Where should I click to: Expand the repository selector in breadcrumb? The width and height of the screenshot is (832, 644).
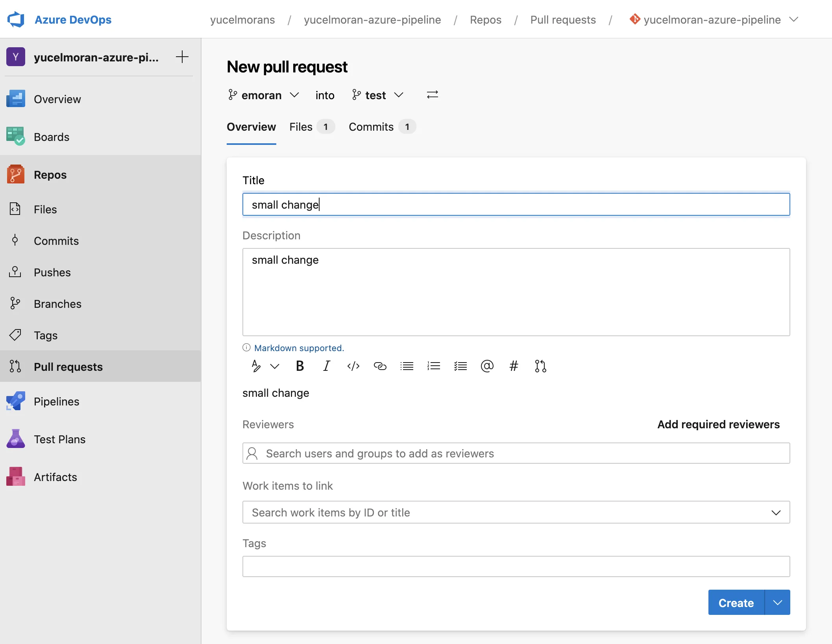[x=794, y=19]
